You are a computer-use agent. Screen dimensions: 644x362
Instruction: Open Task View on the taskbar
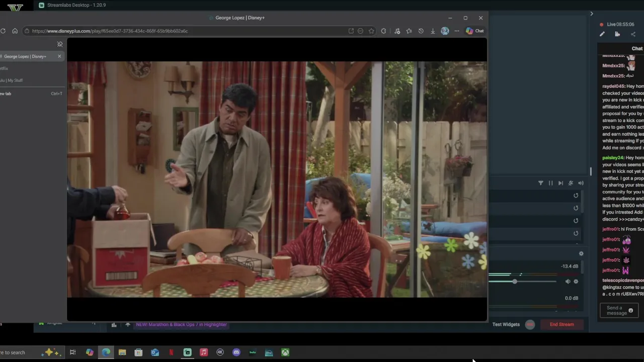point(72,352)
